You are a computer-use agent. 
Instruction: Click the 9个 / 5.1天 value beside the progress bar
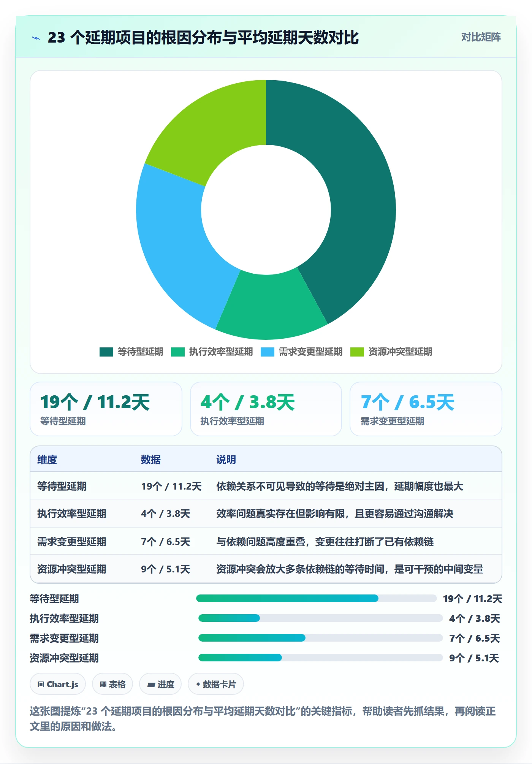pyautogui.click(x=474, y=658)
